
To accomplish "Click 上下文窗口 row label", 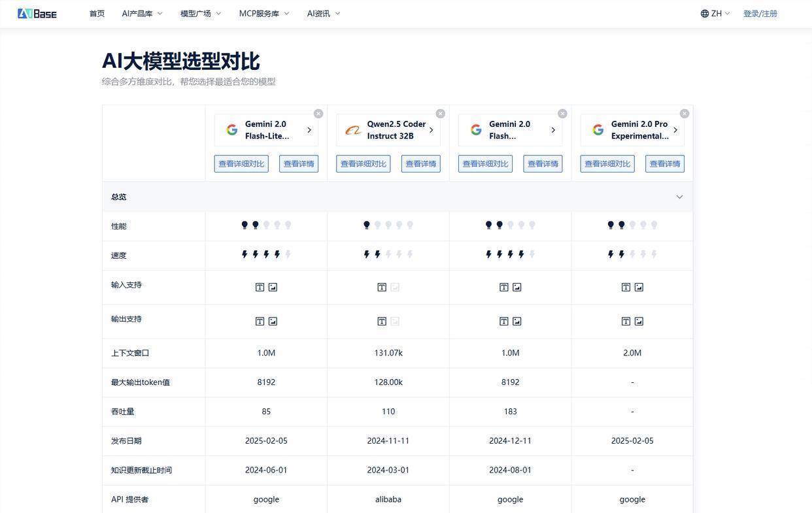I will click(130, 353).
